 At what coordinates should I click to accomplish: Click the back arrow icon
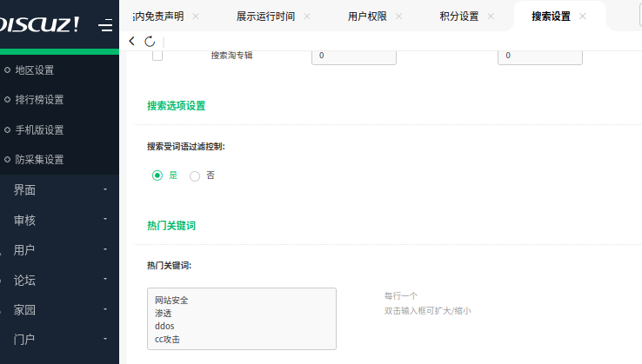[132, 41]
